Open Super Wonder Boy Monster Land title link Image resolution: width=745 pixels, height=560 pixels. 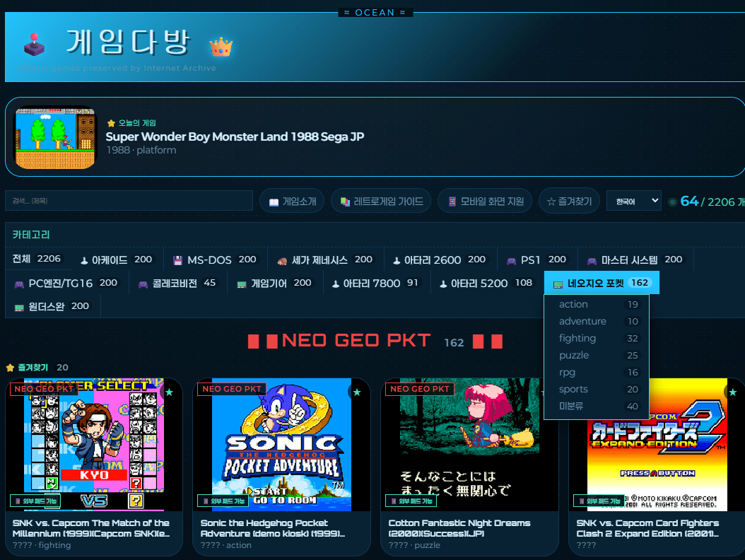pos(235,137)
